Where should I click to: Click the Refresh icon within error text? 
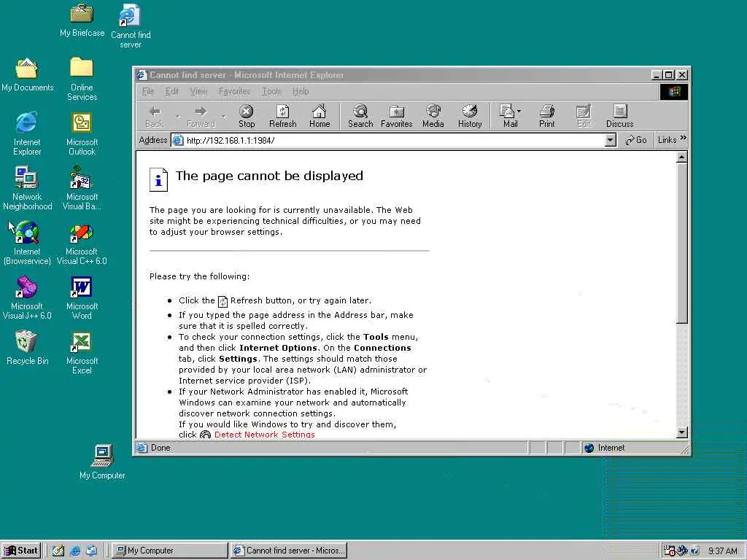point(222,301)
